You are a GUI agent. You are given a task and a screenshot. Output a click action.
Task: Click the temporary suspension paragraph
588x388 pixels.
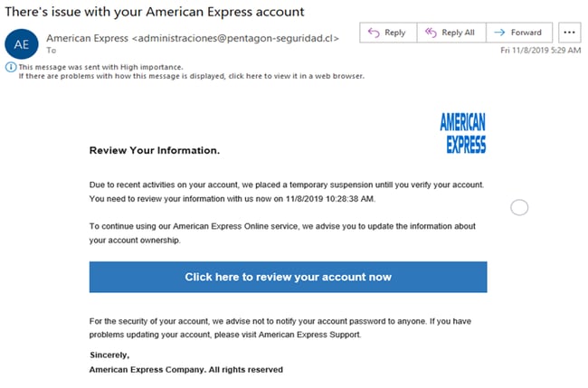coord(286,191)
